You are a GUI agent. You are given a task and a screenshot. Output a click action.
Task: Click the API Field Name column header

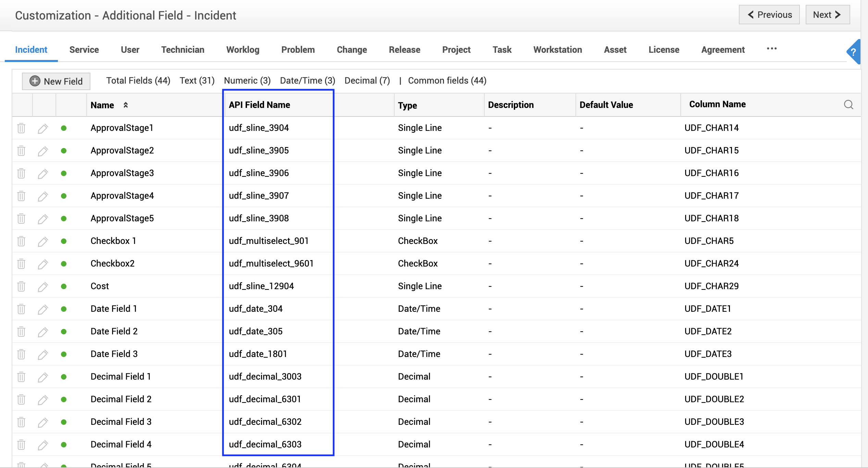259,105
